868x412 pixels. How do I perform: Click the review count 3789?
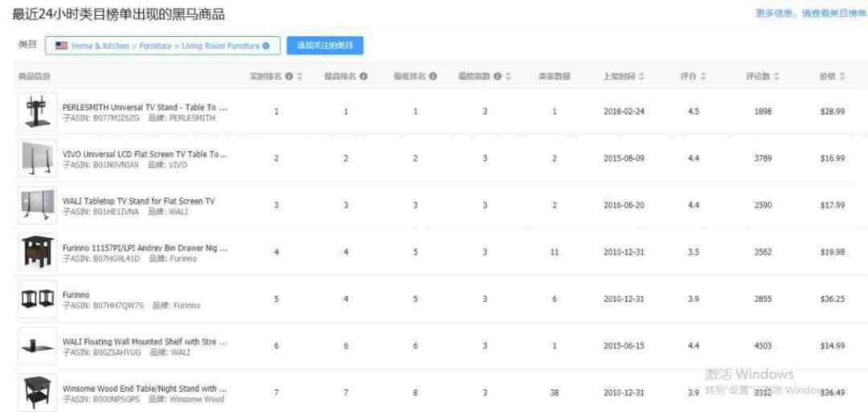(762, 159)
